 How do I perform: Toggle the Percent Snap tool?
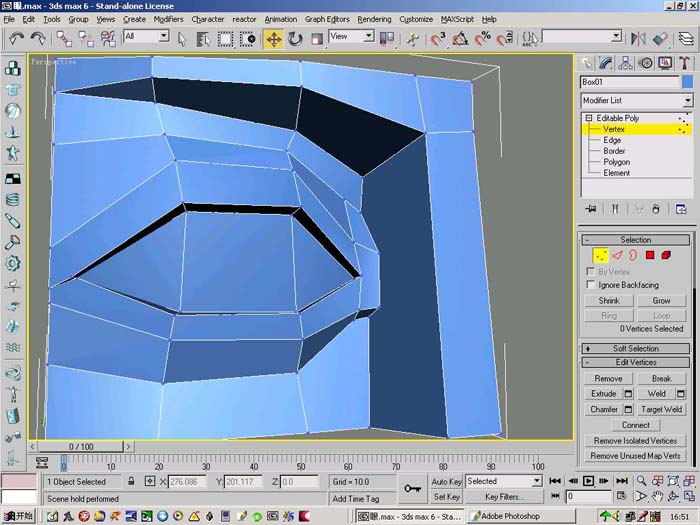click(482, 39)
